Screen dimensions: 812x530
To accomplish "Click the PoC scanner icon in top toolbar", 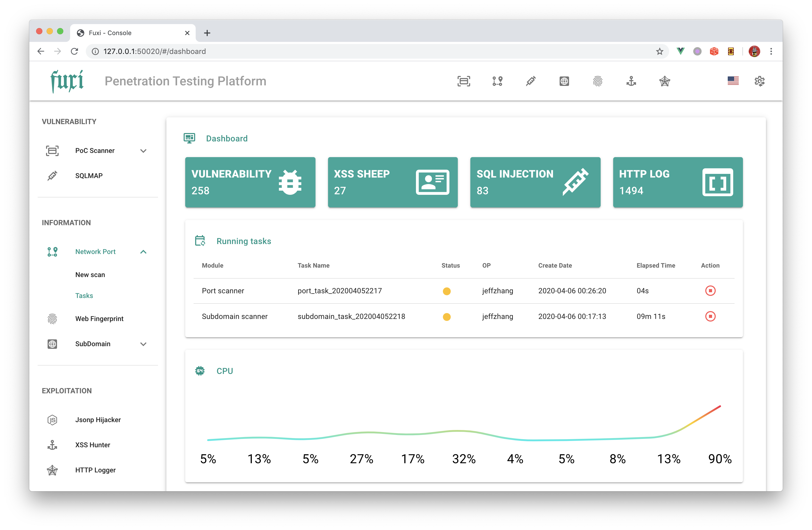I will point(464,81).
